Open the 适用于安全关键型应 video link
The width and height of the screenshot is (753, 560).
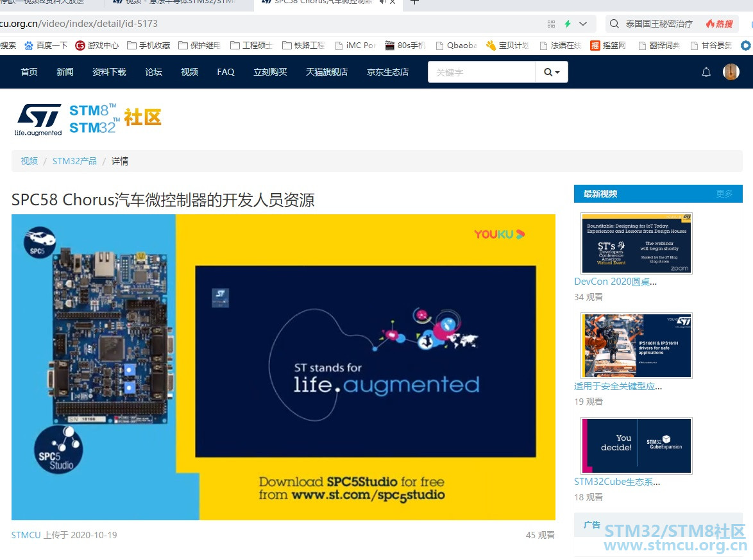click(x=618, y=386)
